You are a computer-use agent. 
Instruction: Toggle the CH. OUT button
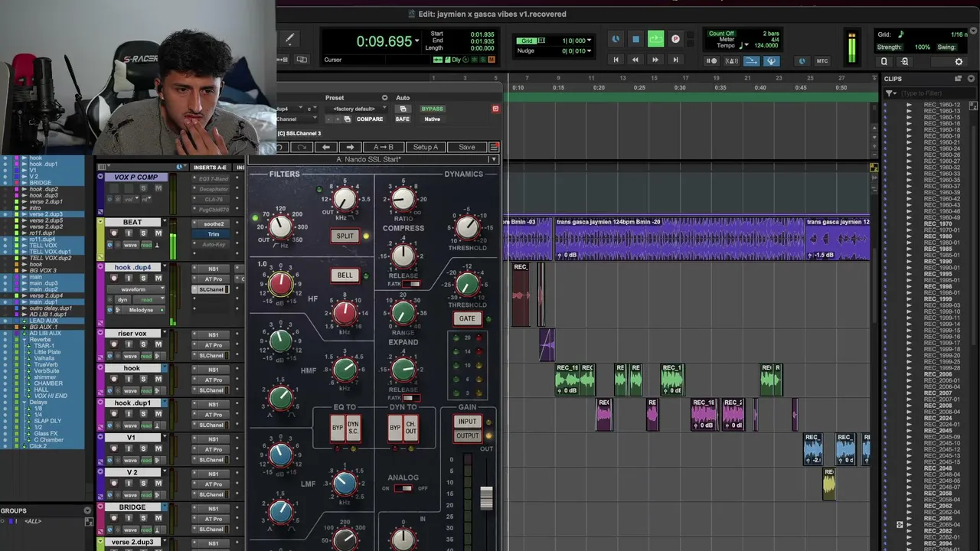411,428
